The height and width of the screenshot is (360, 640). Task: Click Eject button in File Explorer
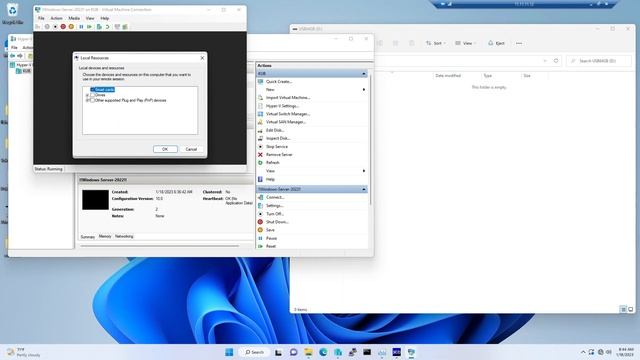496,43
